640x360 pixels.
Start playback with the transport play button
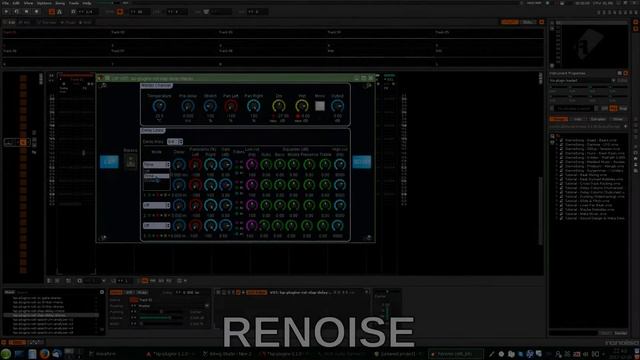coord(6,12)
